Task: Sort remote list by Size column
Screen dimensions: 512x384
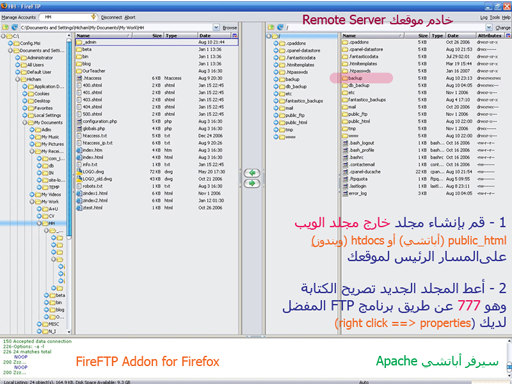Action: [x=417, y=35]
